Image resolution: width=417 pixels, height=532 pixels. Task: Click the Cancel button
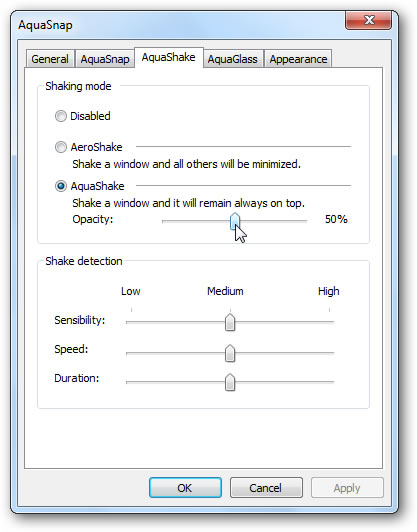tap(266, 488)
